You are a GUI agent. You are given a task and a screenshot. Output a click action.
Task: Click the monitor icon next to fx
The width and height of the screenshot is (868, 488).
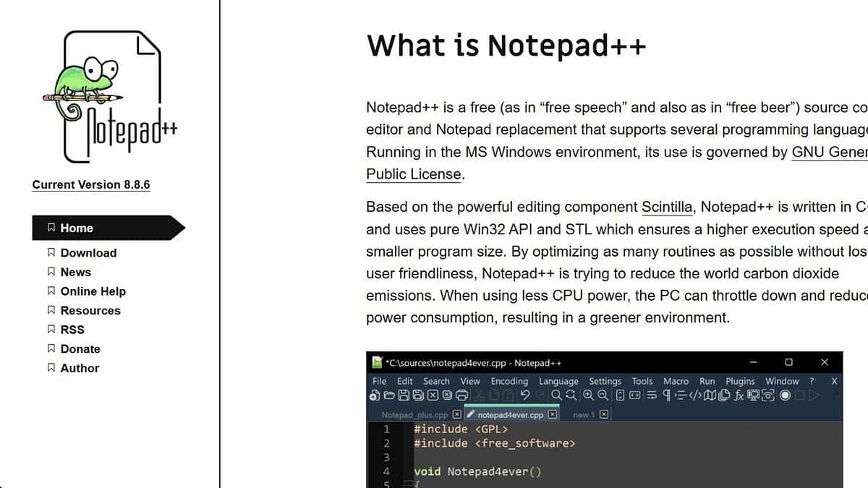(x=754, y=395)
